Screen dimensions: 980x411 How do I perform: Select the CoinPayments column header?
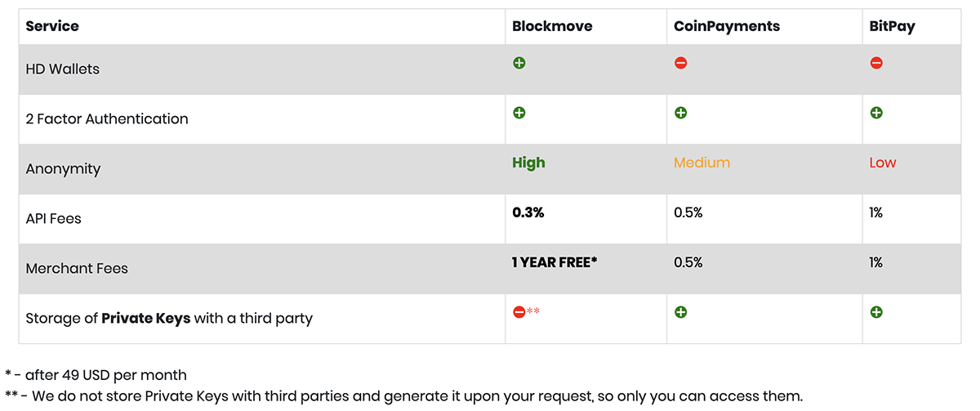pyautogui.click(x=726, y=26)
